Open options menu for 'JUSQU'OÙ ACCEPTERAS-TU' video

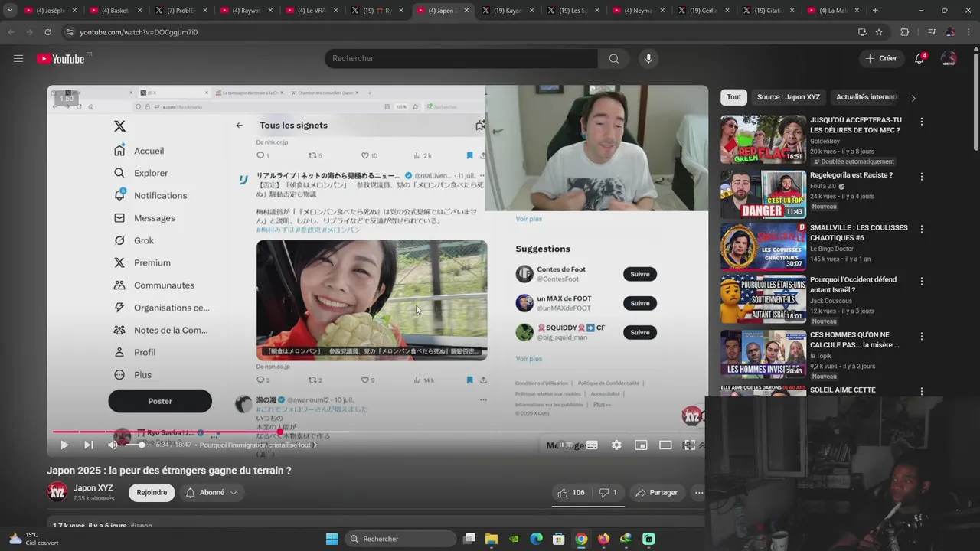tap(921, 122)
